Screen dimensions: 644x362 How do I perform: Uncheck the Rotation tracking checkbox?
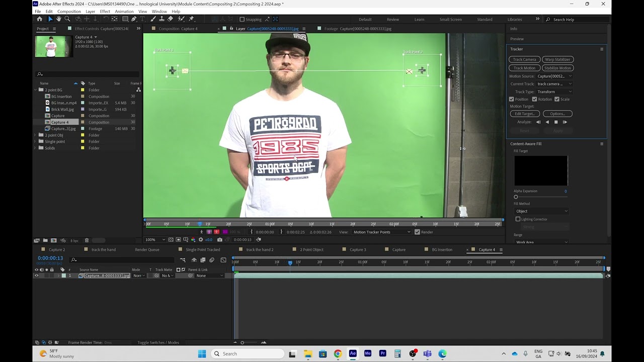534,99
